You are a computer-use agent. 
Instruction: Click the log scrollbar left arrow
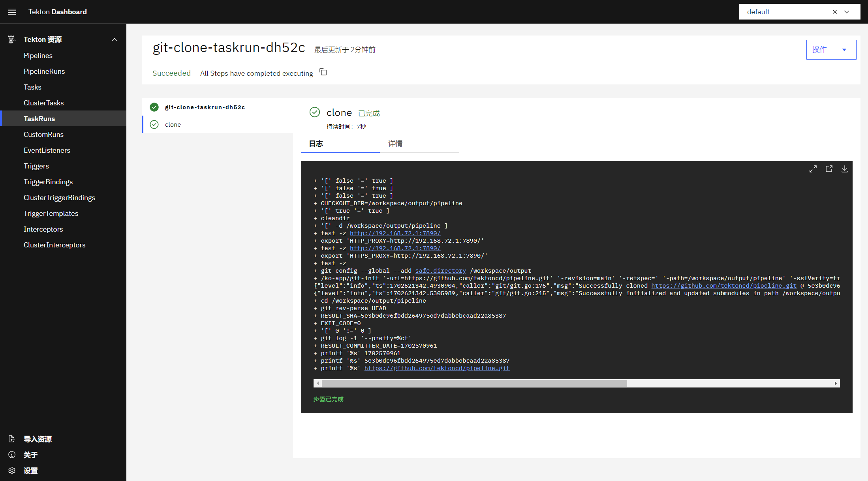pyautogui.click(x=318, y=383)
